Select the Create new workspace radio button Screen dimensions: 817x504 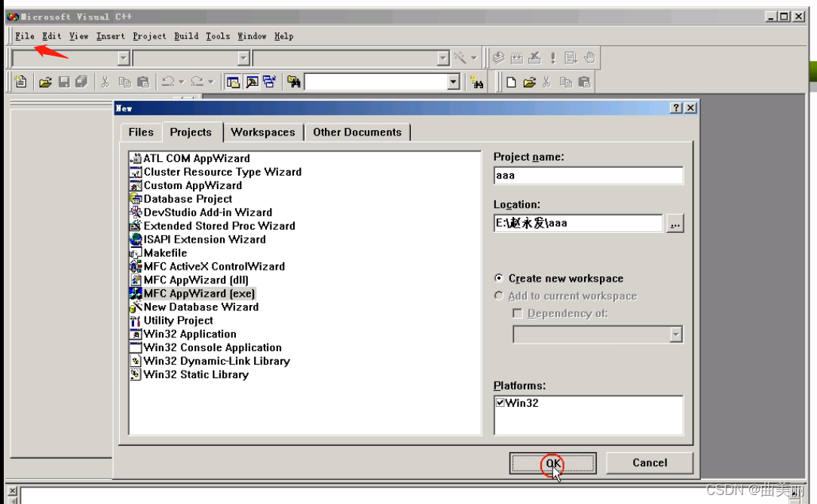499,278
